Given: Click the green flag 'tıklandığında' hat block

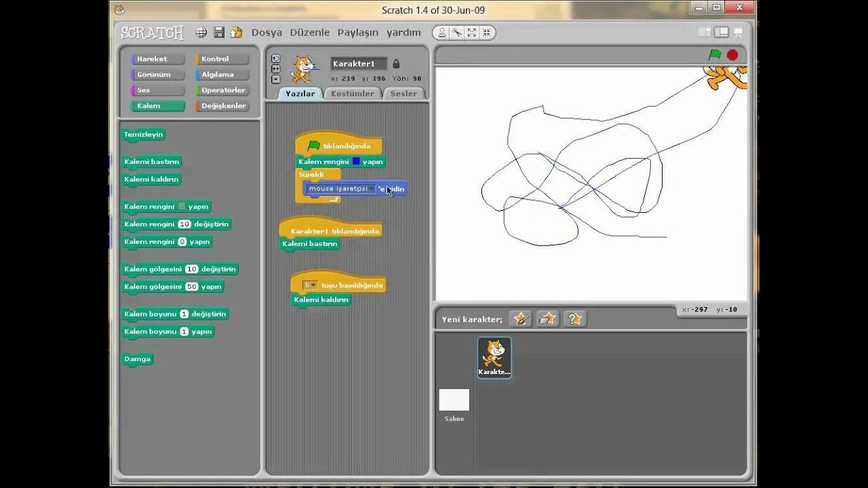Looking at the screenshot, I should coord(339,145).
